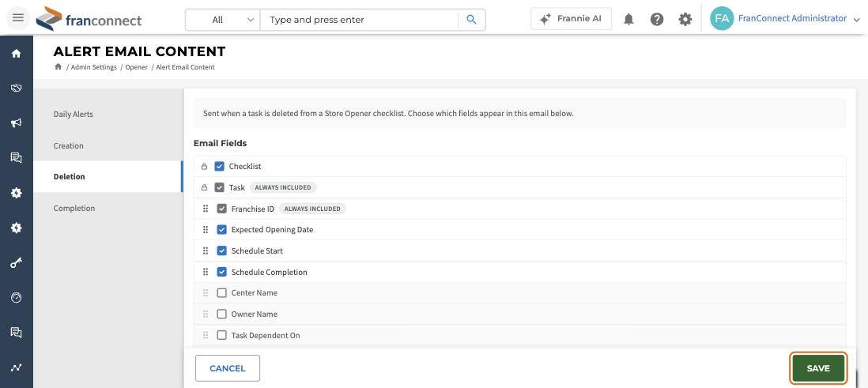Open the trend line chart sidebar icon

point(16,367)
